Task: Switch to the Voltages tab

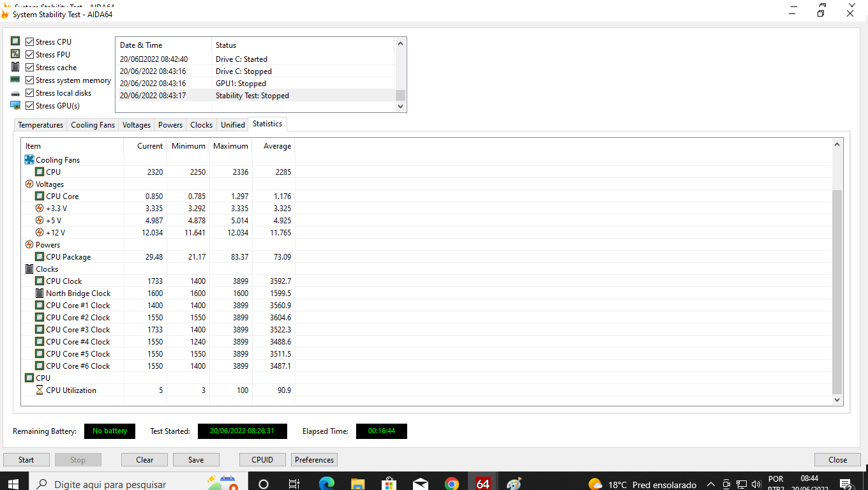Action: coord(136,125)
